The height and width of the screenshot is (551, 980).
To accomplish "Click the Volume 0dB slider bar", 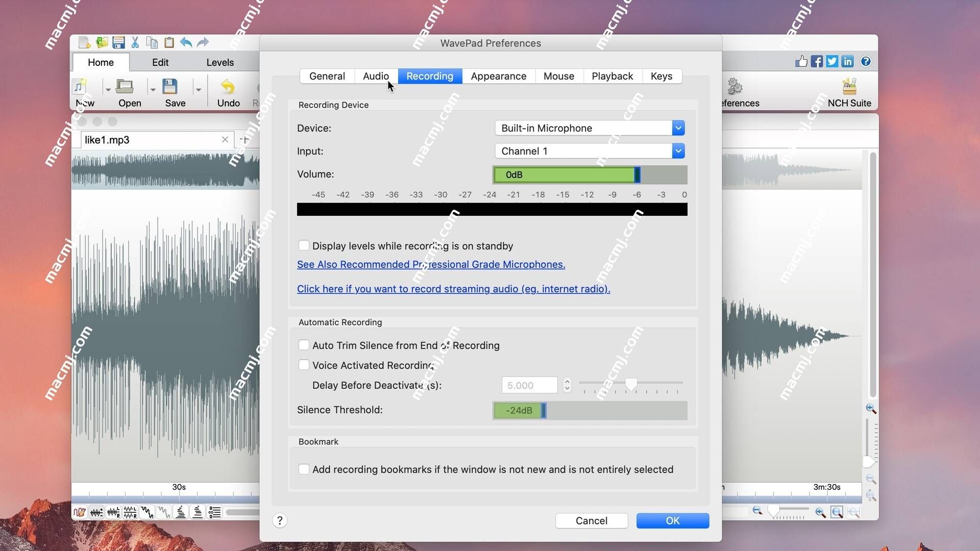I will pyautogui.click(x=590, y=174).
